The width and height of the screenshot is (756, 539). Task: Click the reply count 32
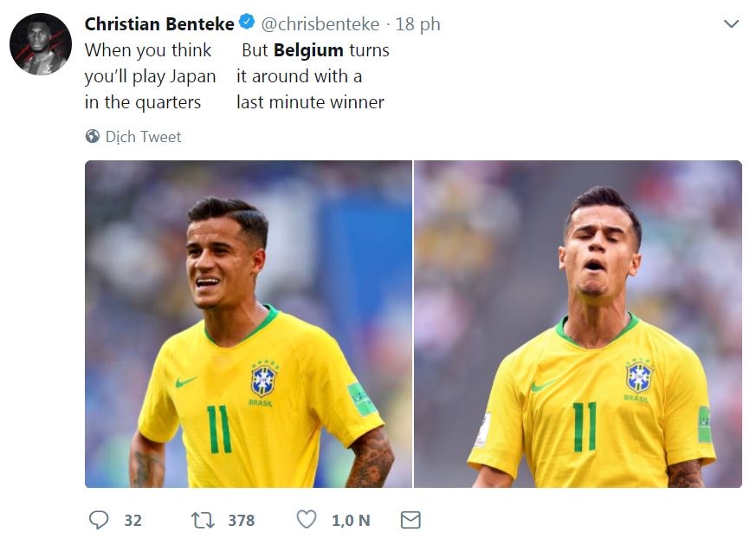tap(132, 520)
